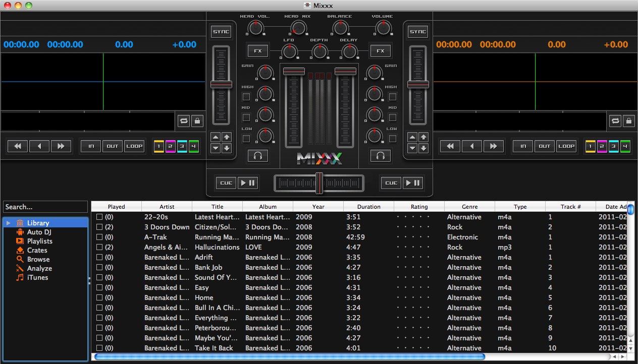Activate right deck hotcue 1
638x364 pixels.
[x=591, y=146]
